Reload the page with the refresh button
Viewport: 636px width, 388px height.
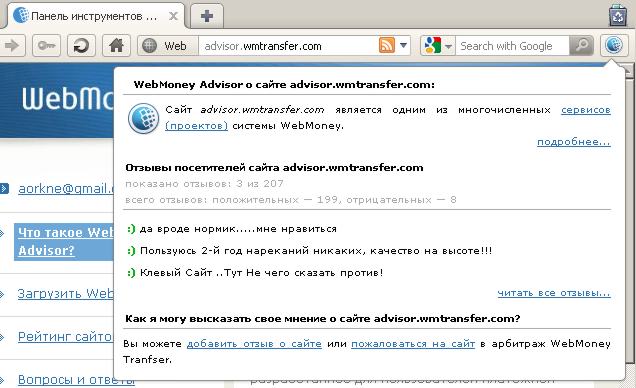point(81,45)
